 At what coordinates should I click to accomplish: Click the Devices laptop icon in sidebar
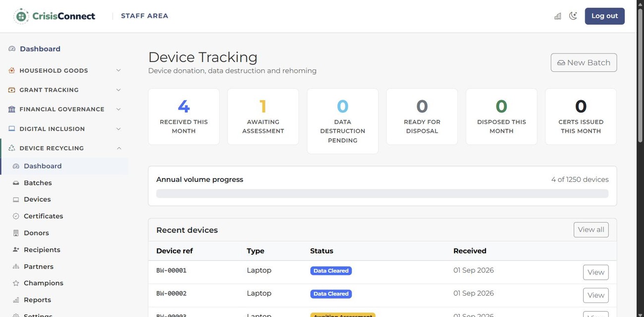pos(16,200)
